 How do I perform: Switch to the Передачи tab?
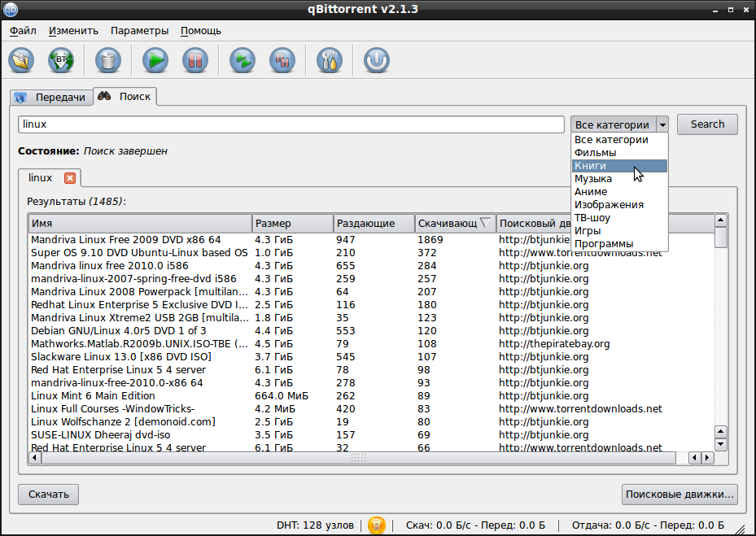51,98
